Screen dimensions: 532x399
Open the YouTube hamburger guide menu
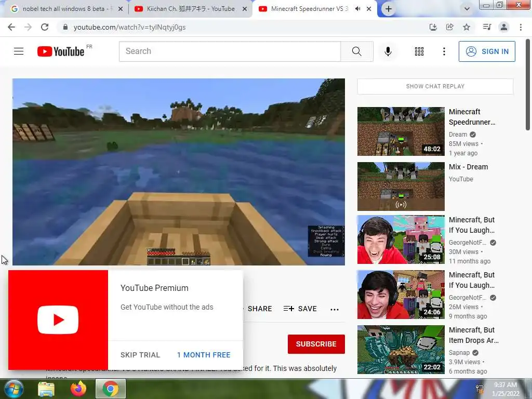coord(19,51)
